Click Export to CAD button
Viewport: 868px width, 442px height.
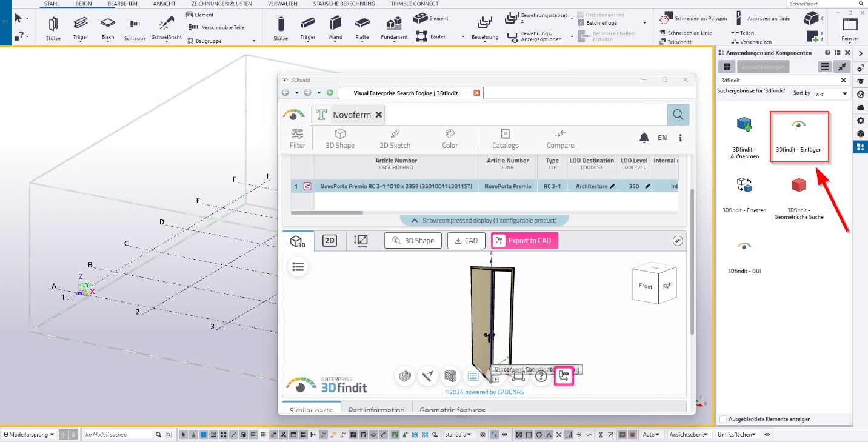tap(524, 241)
